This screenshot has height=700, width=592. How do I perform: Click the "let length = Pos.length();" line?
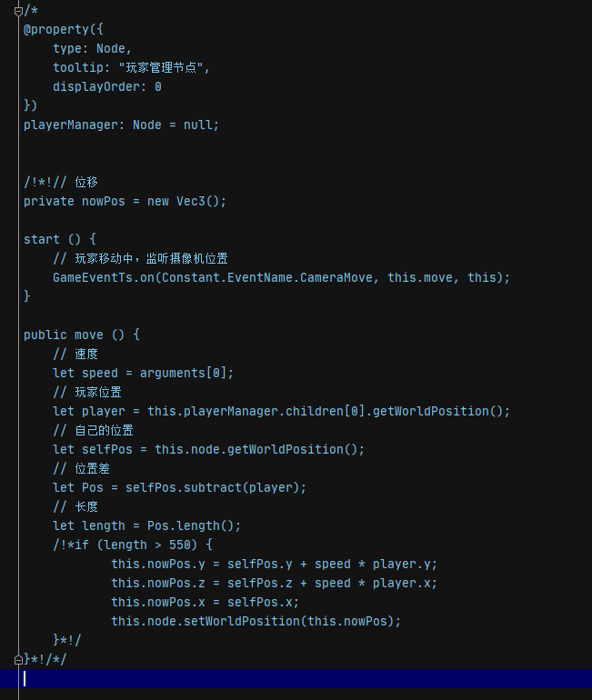146,525
